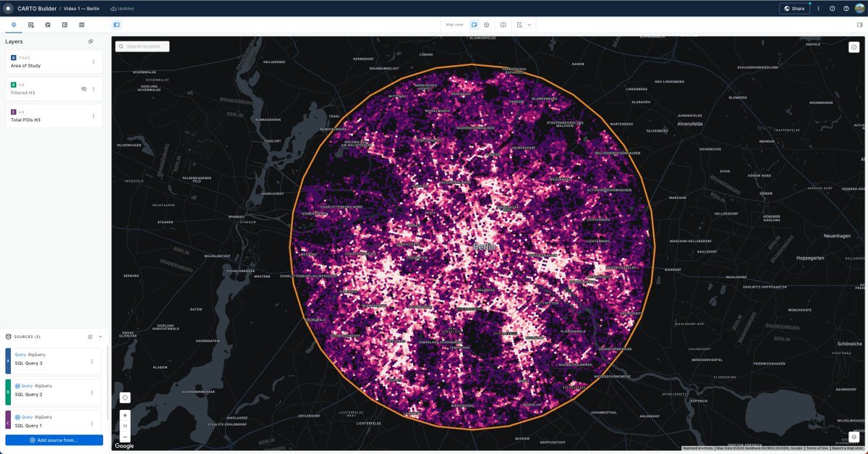Click the Sources database icon
This screenshot has width=868, height=454.
tap(9, 337)
